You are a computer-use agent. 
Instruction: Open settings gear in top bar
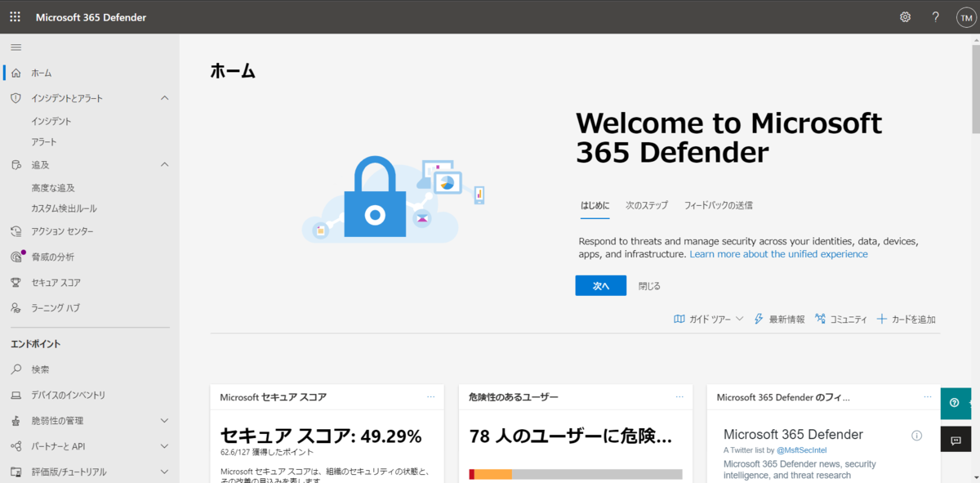click(x=905, y=16)
